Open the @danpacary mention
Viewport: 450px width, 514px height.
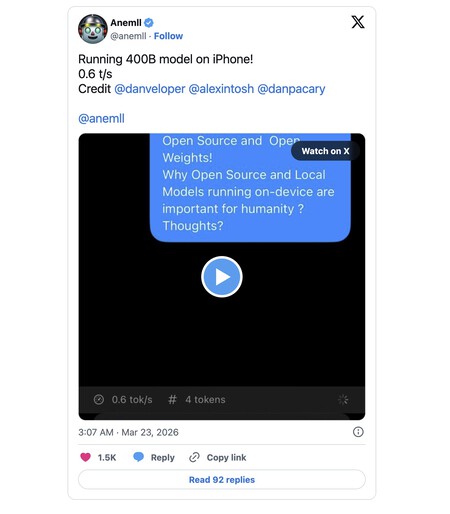(x=291, y=89)
